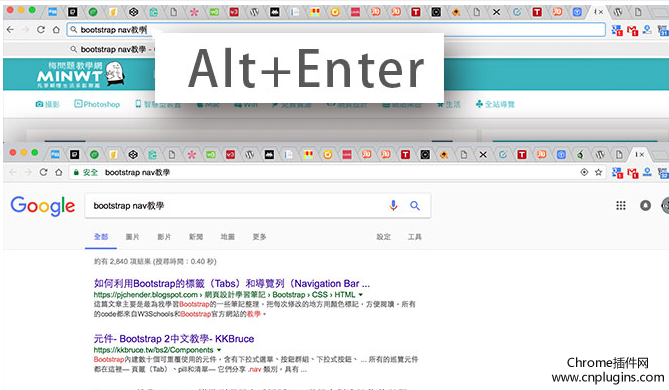This screenshot has width=669, height=390.
Task: Click the 約有 2,840 項結果 stats text
Action: tap(155, 262)
